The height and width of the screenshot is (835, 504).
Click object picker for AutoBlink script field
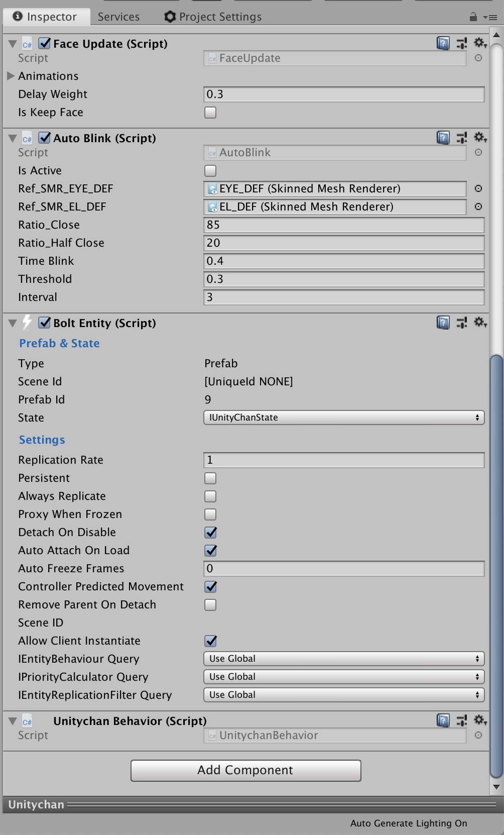pos(478,152)
